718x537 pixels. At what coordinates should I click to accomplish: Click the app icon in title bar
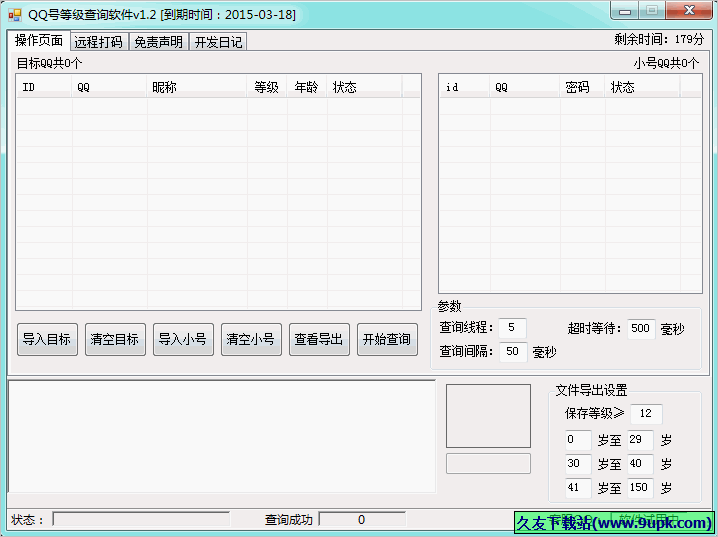(15, 15)
